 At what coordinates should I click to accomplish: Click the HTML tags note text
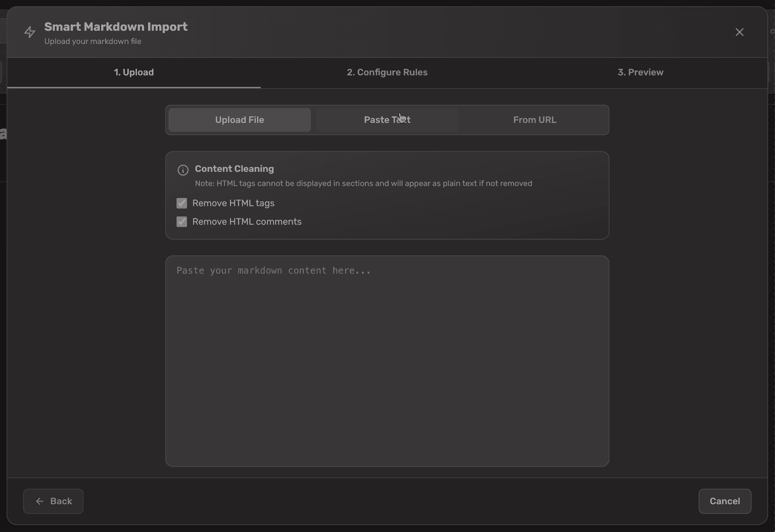click(x=363, y=183)
